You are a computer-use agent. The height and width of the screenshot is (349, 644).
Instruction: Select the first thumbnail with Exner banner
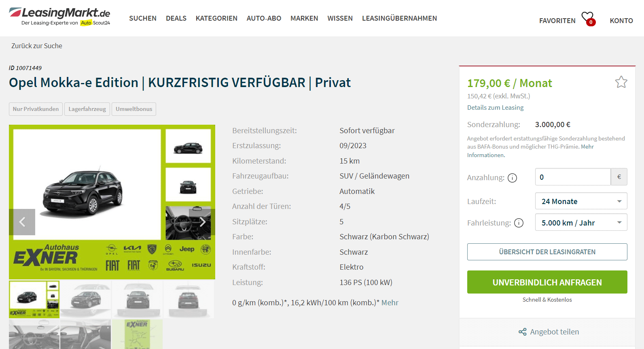pos(34,299)
